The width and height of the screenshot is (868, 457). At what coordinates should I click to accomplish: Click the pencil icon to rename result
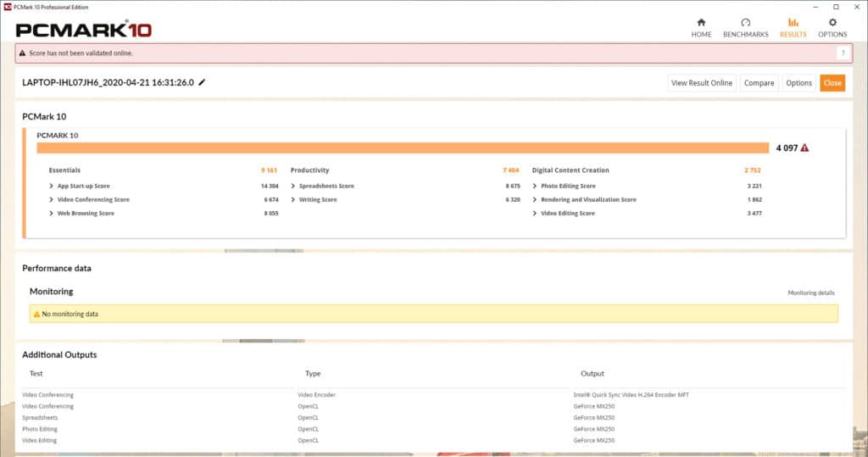(x=202, y=82)
